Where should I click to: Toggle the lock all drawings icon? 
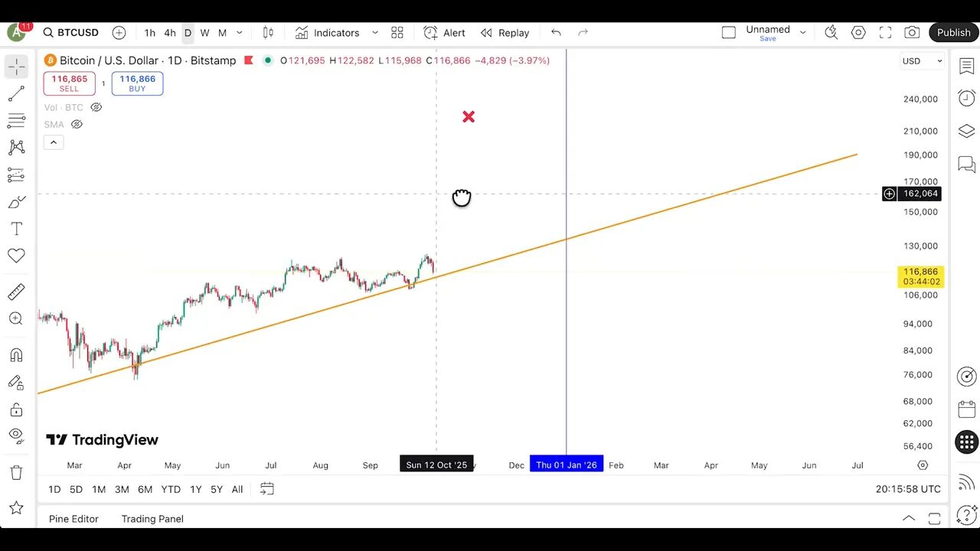(16, 409)
